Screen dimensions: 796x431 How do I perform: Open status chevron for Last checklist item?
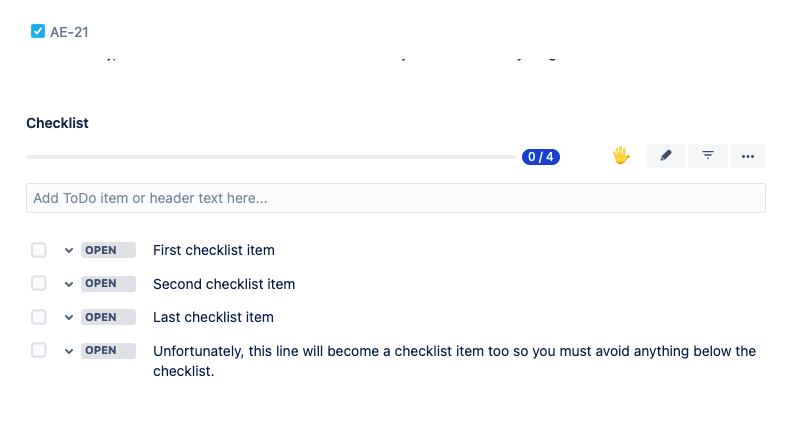point(69,317)
